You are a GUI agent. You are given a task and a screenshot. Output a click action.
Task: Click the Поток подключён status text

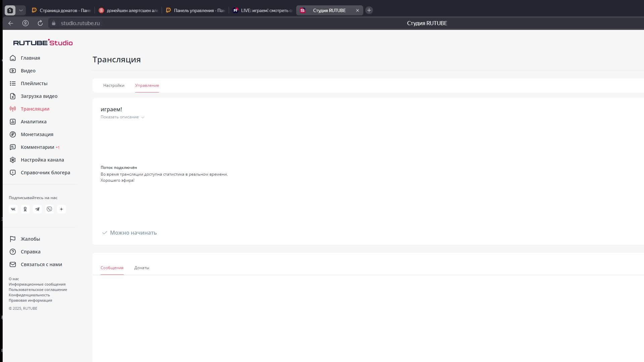119,168
